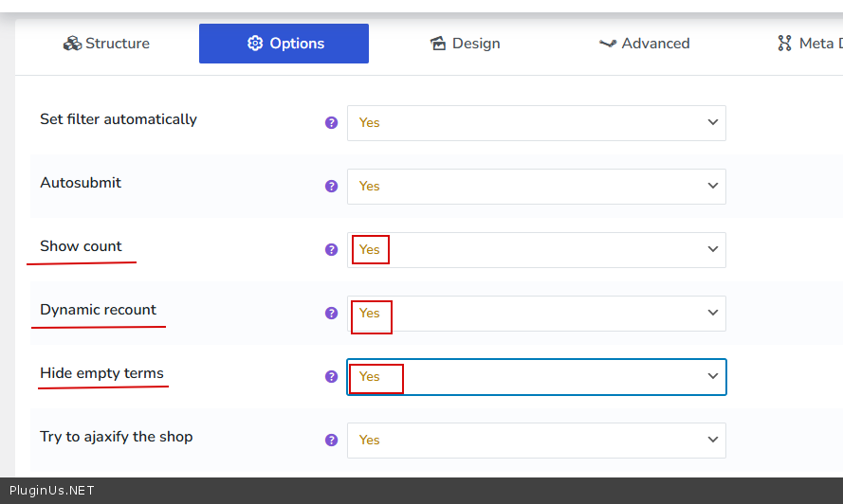Click the PluginUs.NET link
Screen dimensions: 843x504
tap(51, 491)
